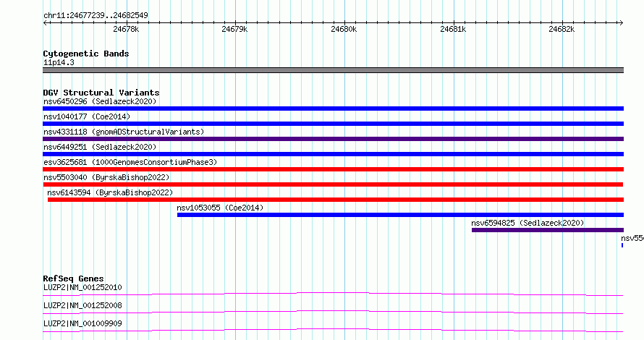Click the right arrow of the ruler
644x340 pixels.
coord(622,23)
